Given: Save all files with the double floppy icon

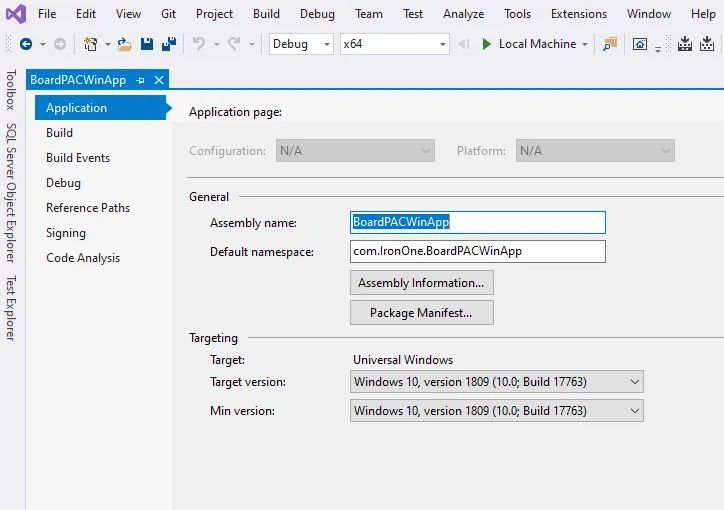Looking at the screenshot, I should (169, 44).
